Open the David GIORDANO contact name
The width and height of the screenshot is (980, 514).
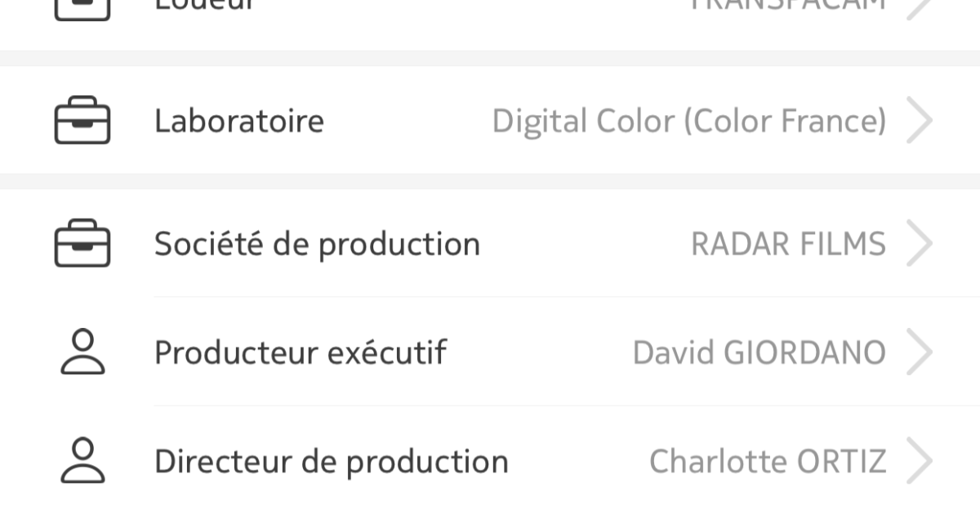click(759, 353)
